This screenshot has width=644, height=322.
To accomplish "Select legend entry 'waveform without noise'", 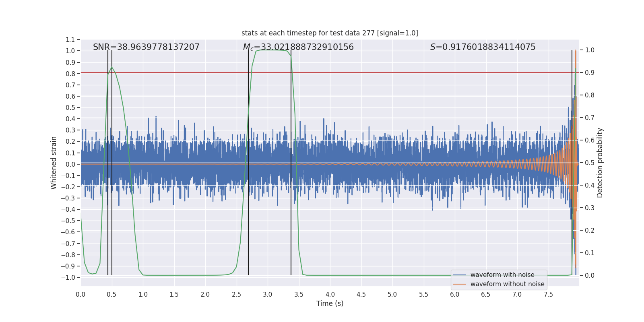I will click(507, 284).
